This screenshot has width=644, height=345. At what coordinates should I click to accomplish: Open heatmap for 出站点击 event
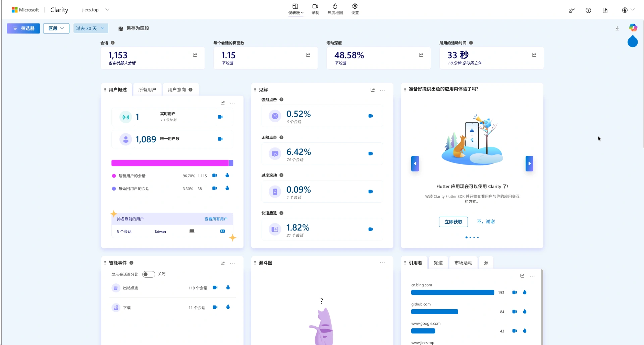tap(228, 287)
